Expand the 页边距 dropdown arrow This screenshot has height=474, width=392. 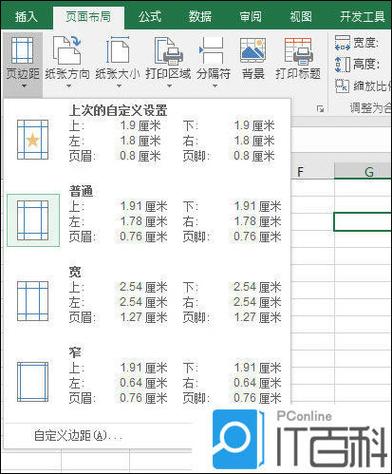click(23, 86)
